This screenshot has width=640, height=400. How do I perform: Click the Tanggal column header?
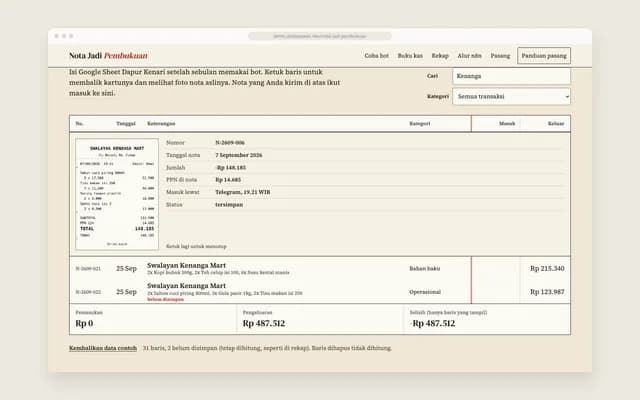pyautogui.click(x=126, y=123)
